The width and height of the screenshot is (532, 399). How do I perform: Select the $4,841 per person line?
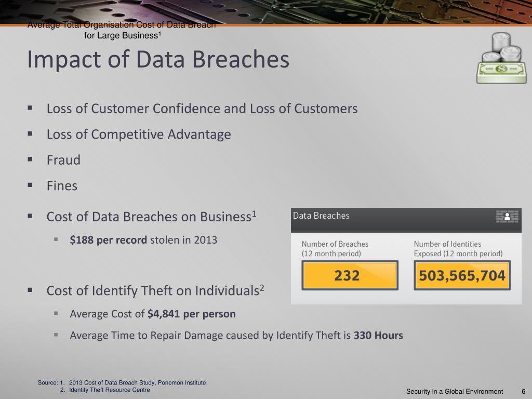(153, 314)
